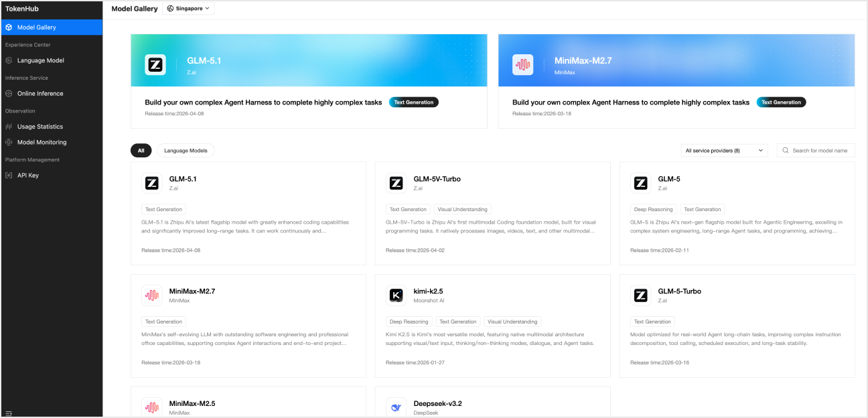Image resolution: width=868 pixels, height=418 pixels.
Task: Open the MiniMax-M2.7 card title in the grid
Action: tap(192, 291)
